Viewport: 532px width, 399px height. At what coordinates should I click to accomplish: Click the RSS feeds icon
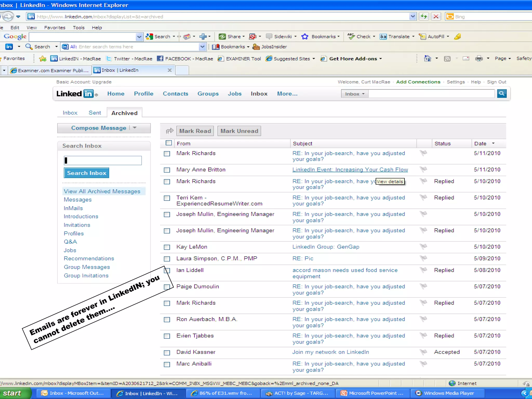pos(447,59)
